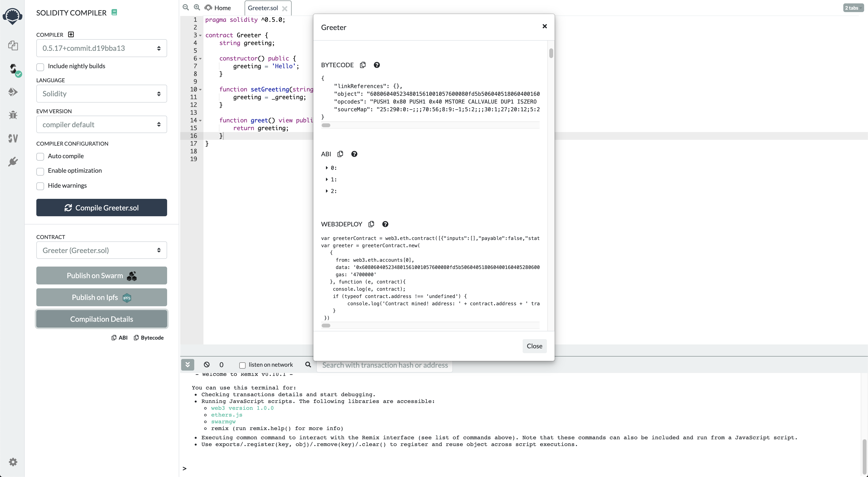This screenshot has width=868, height=477.
Task: Click the help icon next to ABI
Action: pos(354,154)
